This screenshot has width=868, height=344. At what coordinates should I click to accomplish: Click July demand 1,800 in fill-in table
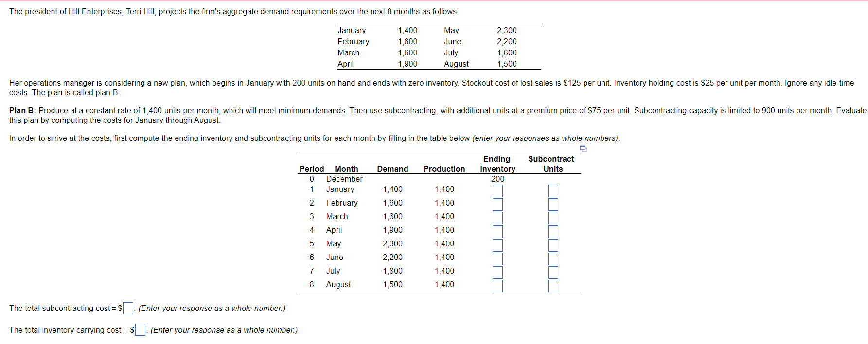coord(392,271)
